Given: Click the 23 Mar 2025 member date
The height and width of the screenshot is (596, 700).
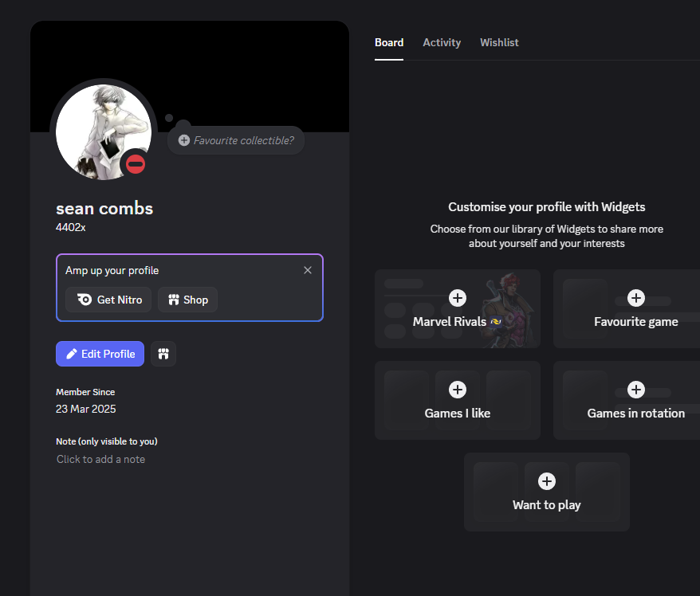Looking at the screenshot, I should point(86,409).
